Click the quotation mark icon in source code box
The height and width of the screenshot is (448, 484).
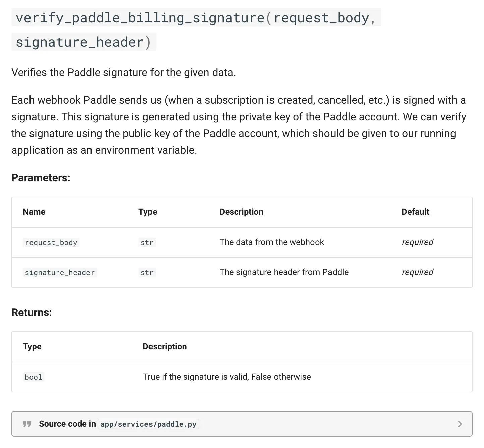click(26, 424)
